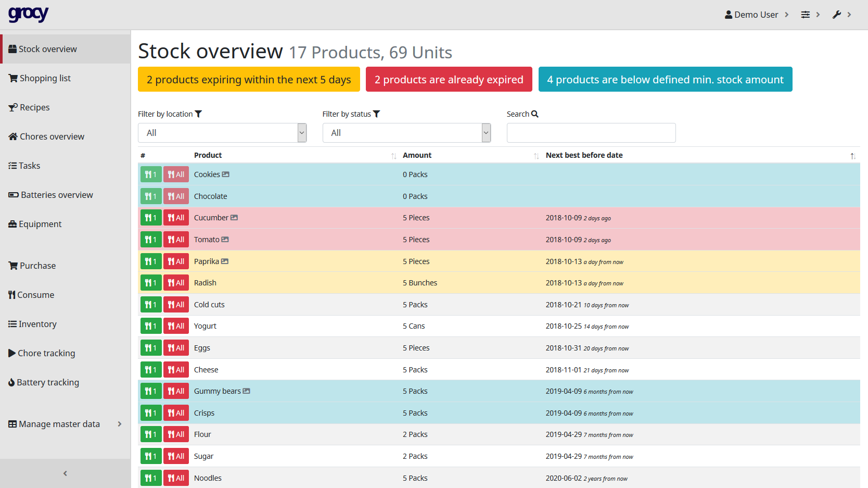Click picture icon next to Gummy bears
Screen dimensions: 868x488
[x=246, y=391]
